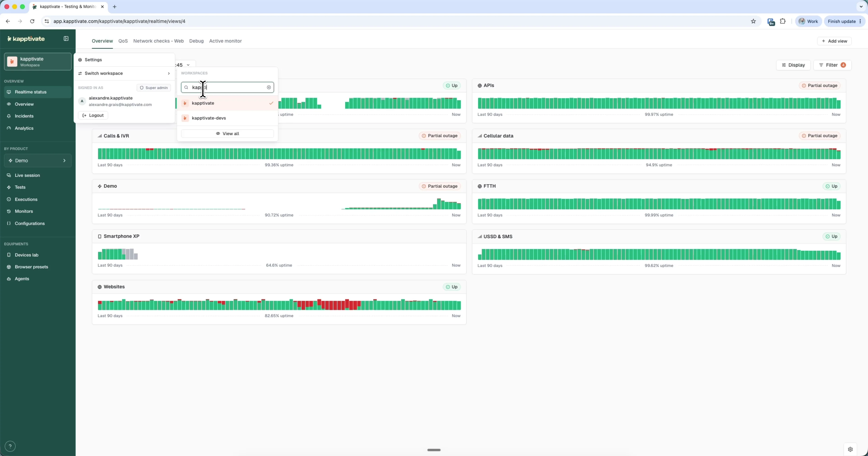Clear the workspace search field

pos(269,88)
